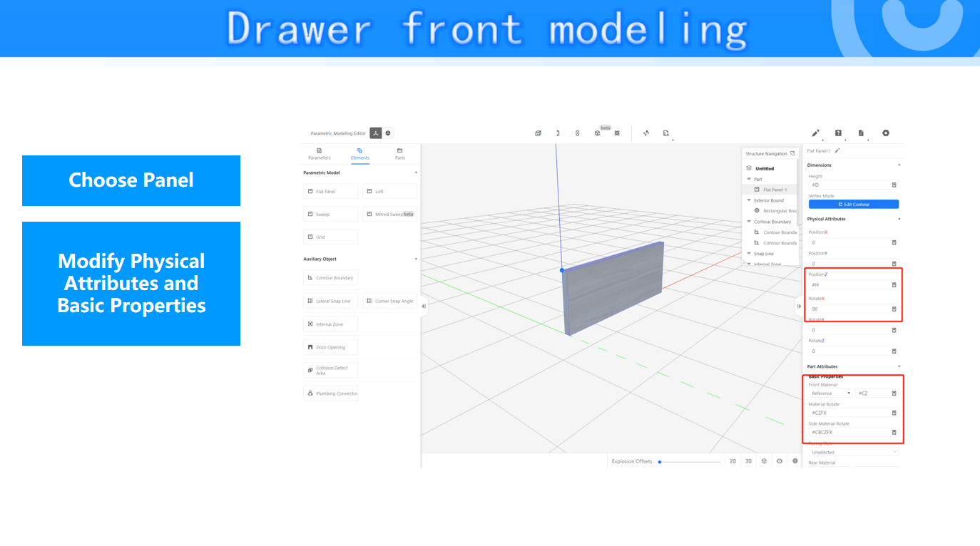Switch to 3D view in the bottom bar
Viewport: 980px width, 546px height.
tap(748, 461)
